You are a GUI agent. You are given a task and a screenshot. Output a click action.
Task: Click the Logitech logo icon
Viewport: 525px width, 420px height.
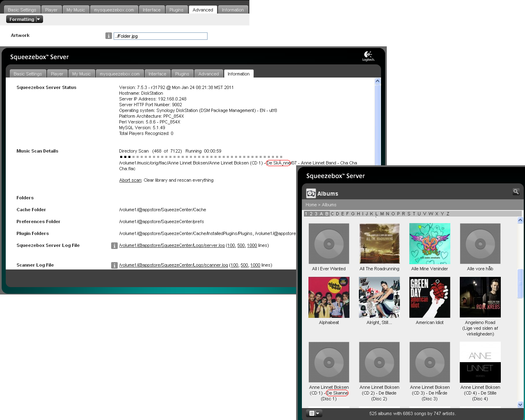tap(368, 56)
